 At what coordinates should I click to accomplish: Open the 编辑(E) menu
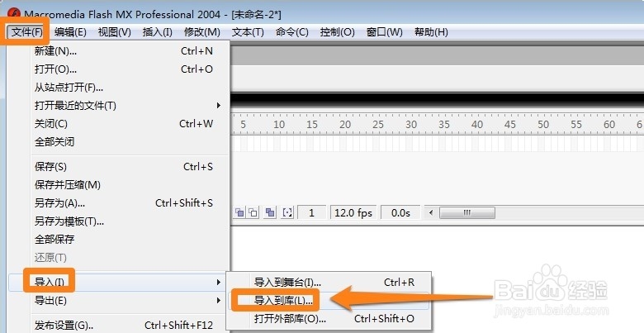(x=70, y=32)
